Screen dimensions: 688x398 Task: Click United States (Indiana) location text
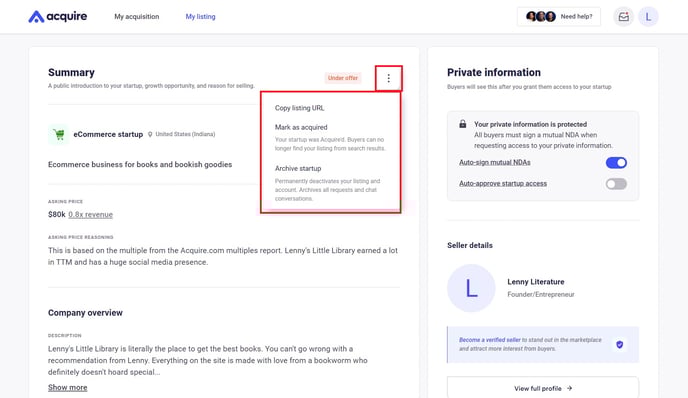[x=185, y=134]
